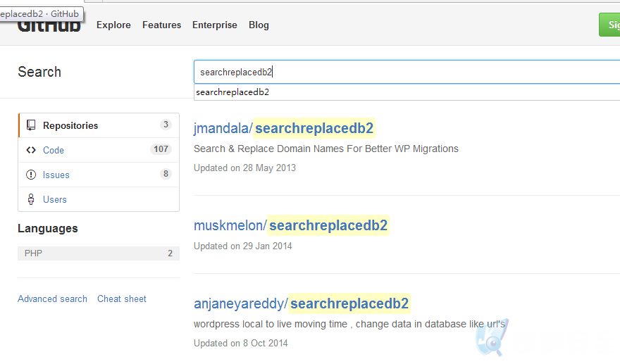The image size is (620, 364).
Task: Click the GitHub logo
Action: click(49, 25)
